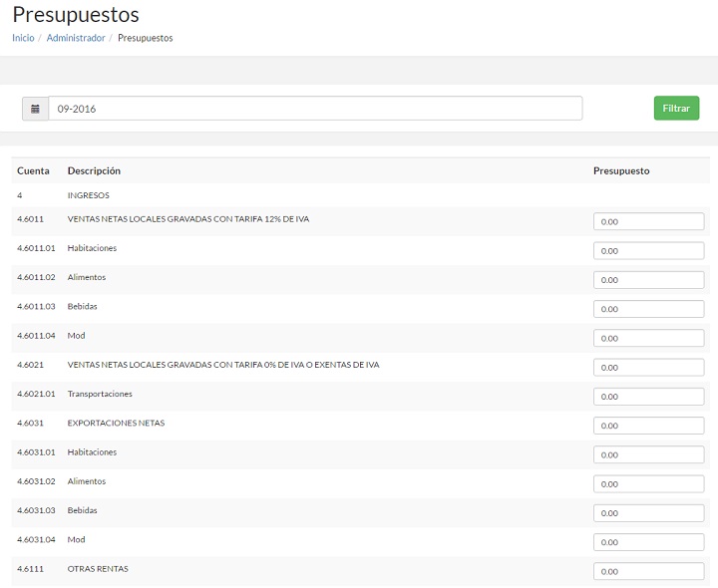The height and width of the screenshot is (588, 718).
Task: Focus budget input for Alimentos 4.6011.02
Action: tap(648, 280)
